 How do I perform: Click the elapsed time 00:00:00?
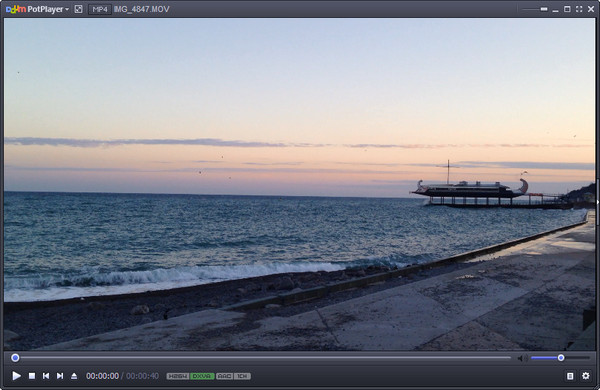(x=102, y=376)
